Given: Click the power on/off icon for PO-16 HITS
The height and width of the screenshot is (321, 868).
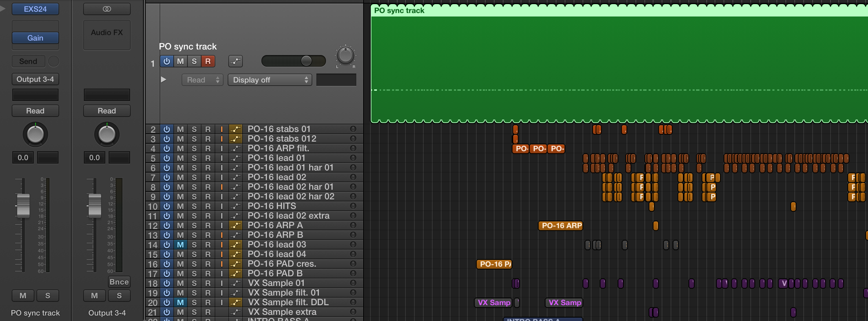Looking at the screenshot, I should coord(167,206).
